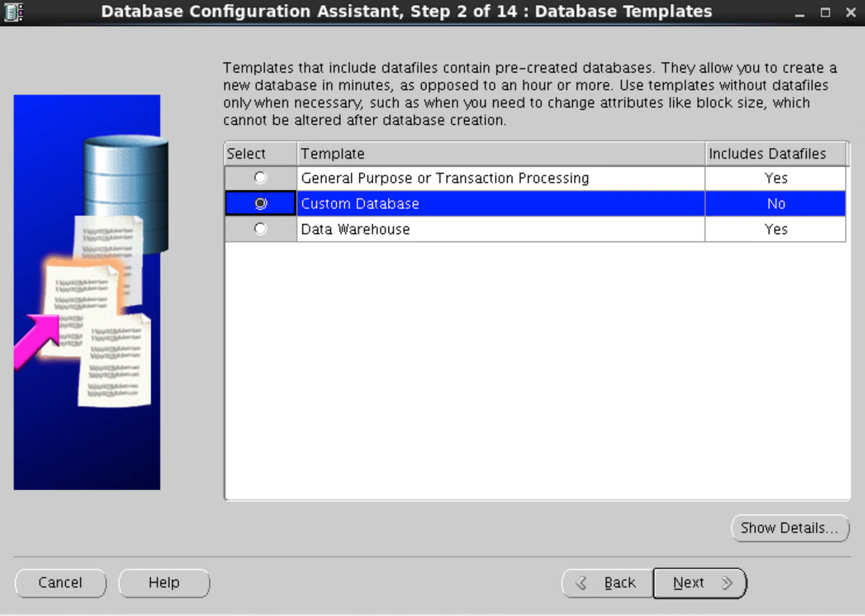Cancel the Database Configuration Assistant

click(61, 583)
